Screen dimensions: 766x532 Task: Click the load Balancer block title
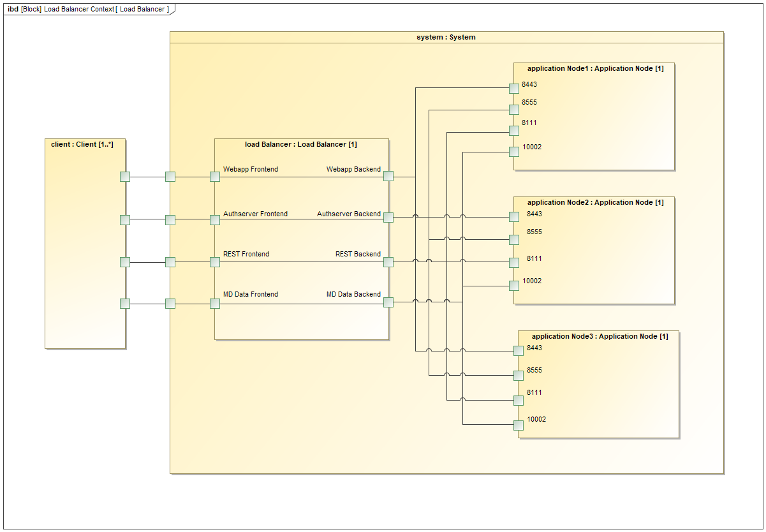[301, 145]
